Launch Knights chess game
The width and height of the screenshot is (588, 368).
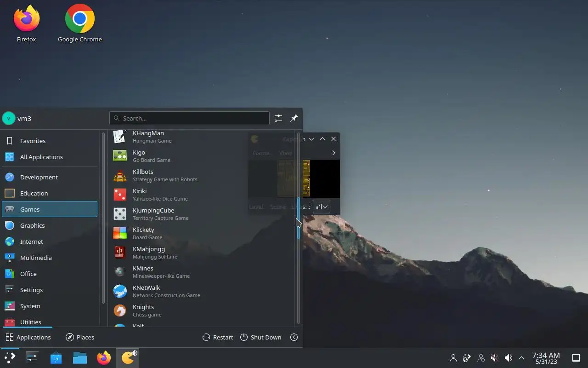tap(201, 310)
